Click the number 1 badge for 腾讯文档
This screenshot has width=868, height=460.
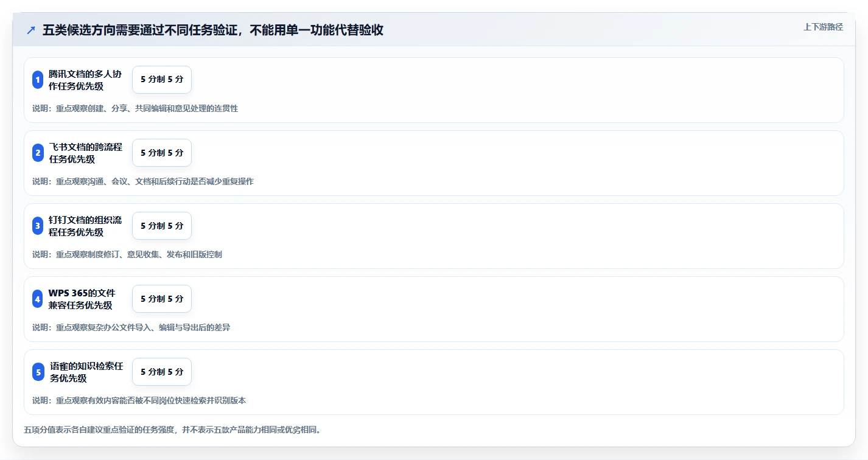(38, 80)
